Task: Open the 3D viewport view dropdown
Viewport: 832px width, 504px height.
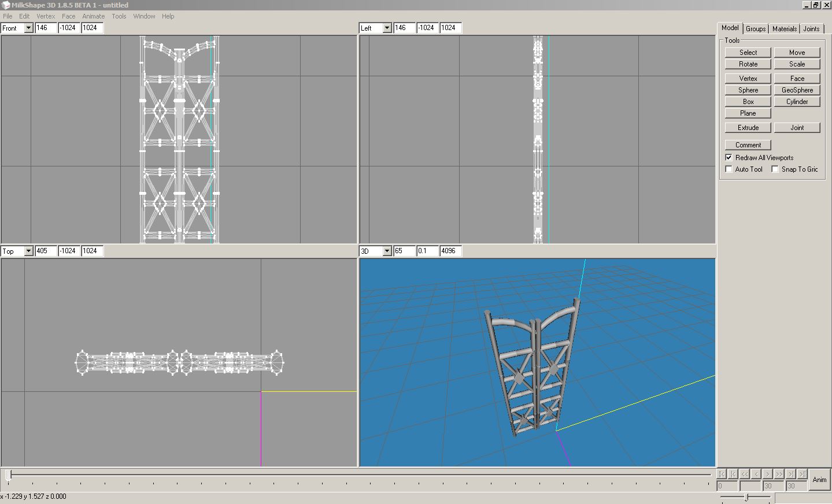Action: 387,251
